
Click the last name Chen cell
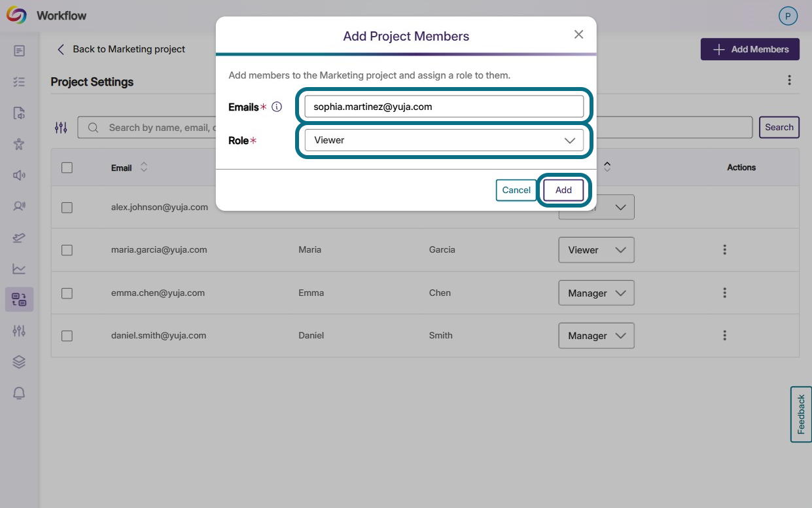440,293
